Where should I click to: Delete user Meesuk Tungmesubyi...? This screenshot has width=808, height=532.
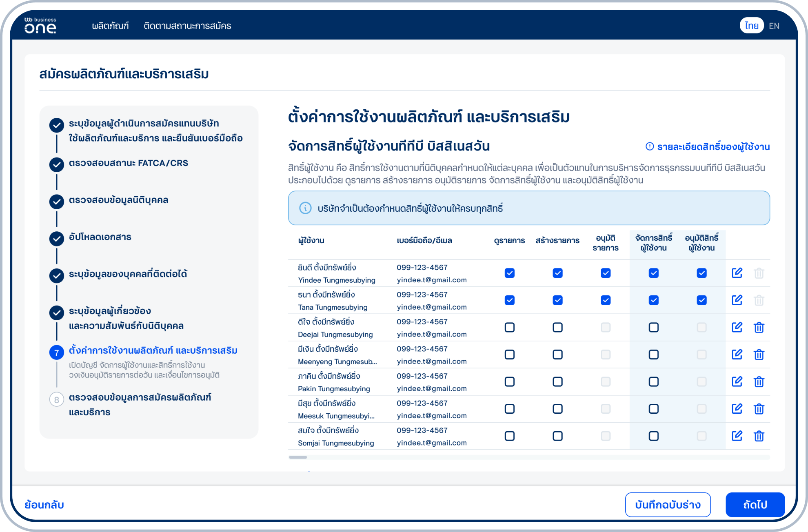click(759, 409)
